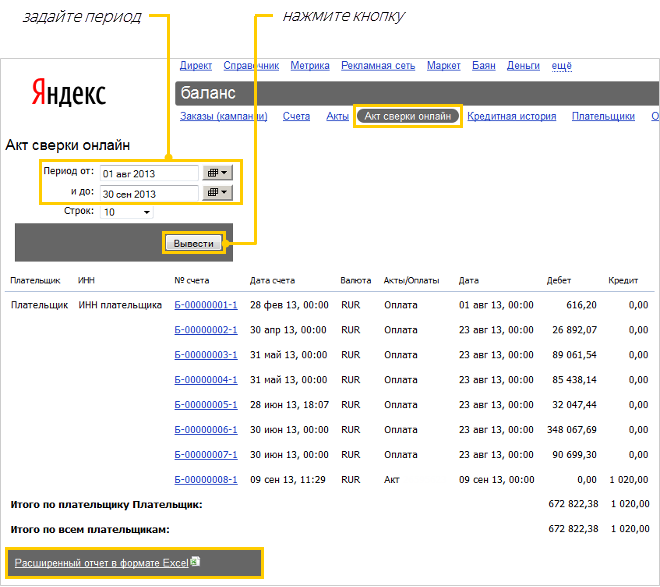The height and width of the screenshot is (587, 660).
Task: Open calendar picker for 'Период от' date
Action: [x=217, y=173]
